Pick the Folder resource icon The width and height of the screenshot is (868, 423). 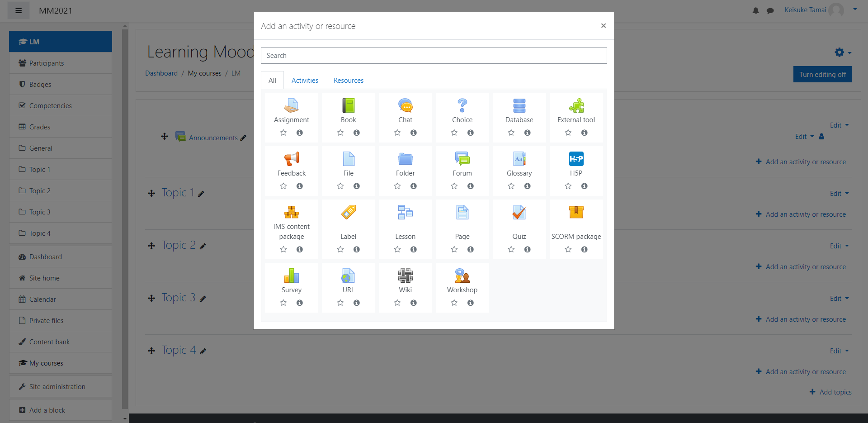pos(406,159)
